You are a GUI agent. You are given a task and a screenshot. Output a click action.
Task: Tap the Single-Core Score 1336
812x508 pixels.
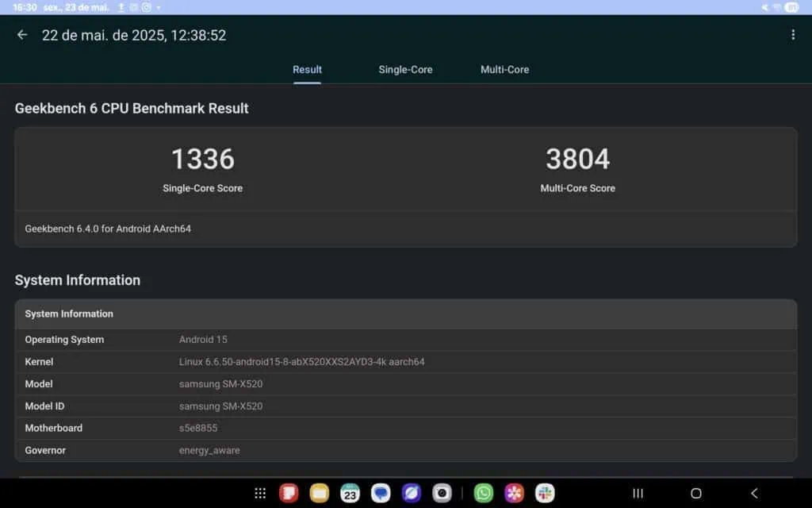pyautogui.click(x=202, y=159)
